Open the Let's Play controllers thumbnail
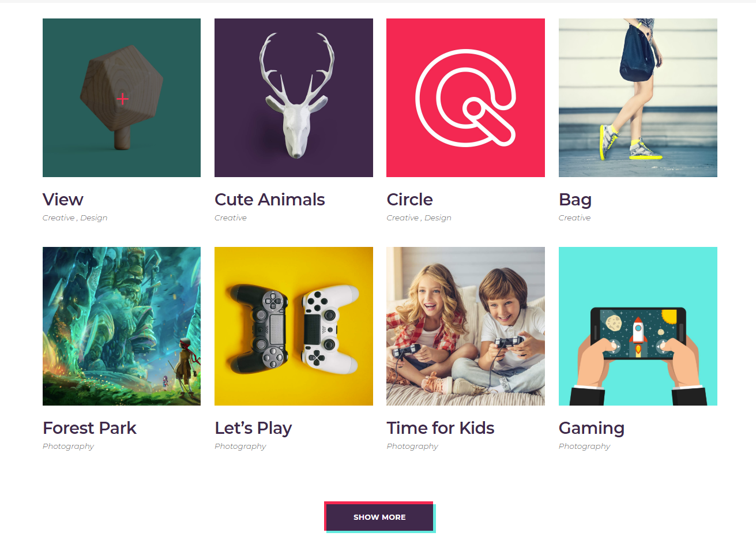The image size is (756, 555). [x=294, y=326]
